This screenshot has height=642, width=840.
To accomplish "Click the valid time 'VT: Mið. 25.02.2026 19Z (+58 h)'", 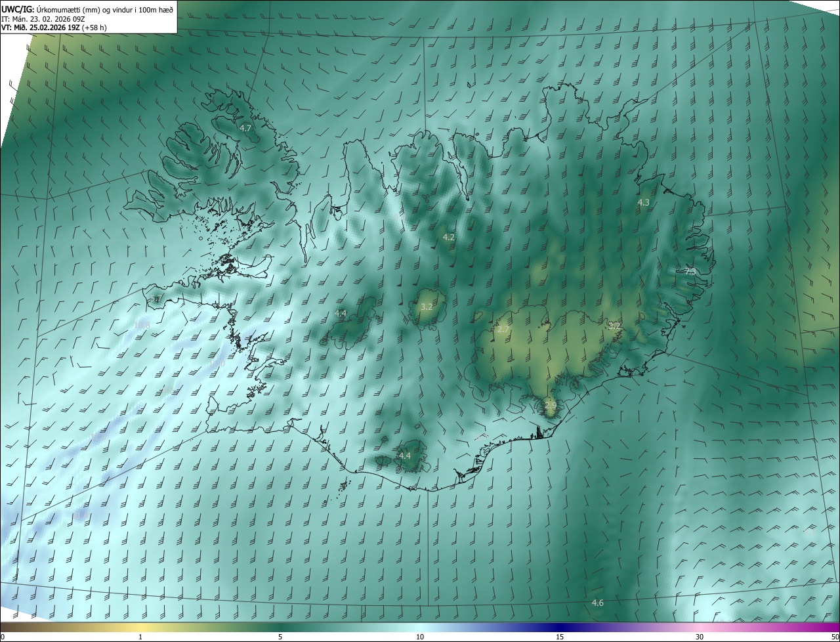I will (x=54, y=28).
